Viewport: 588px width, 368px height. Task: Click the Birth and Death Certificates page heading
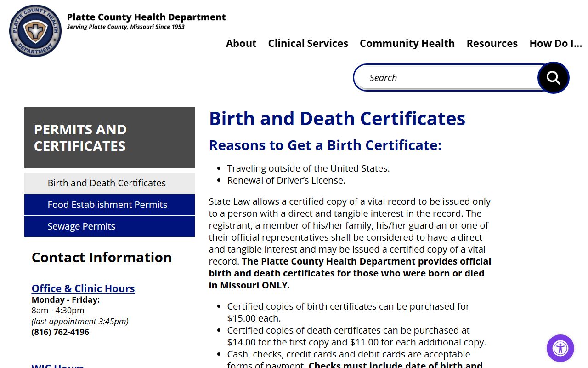(x=337, y=118)
